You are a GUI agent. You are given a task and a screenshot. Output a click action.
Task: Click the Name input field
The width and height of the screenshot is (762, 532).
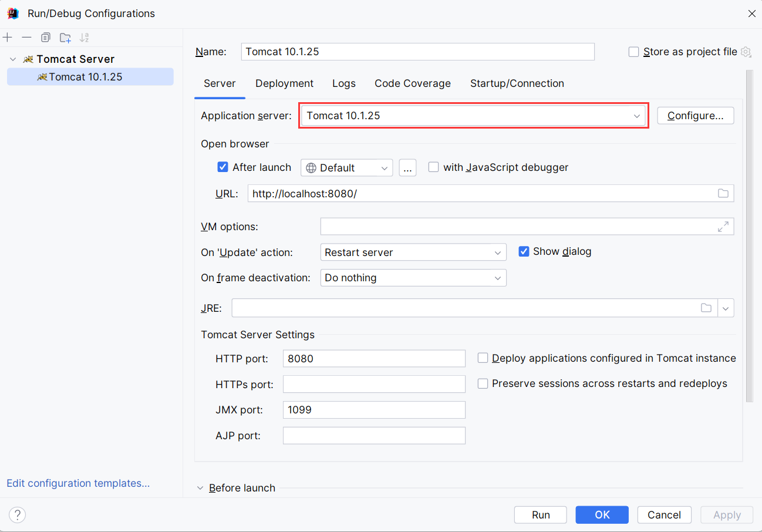[x=418, y=52]
